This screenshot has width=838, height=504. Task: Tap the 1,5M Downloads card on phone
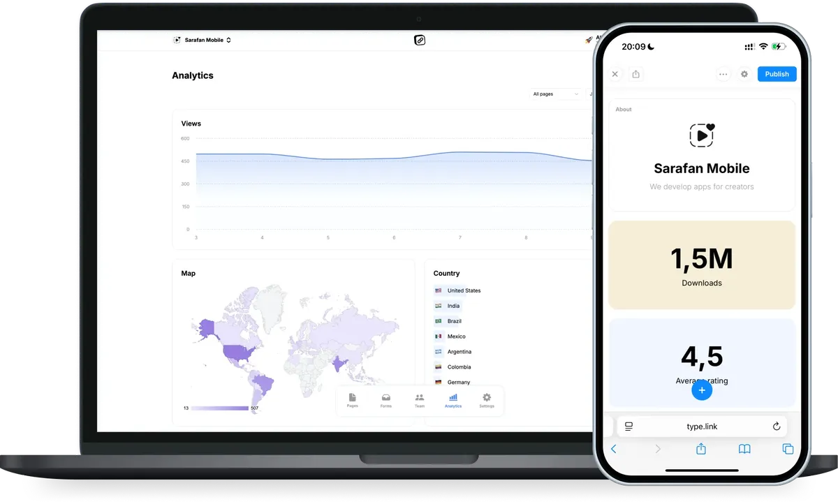(x=702, y=265)
